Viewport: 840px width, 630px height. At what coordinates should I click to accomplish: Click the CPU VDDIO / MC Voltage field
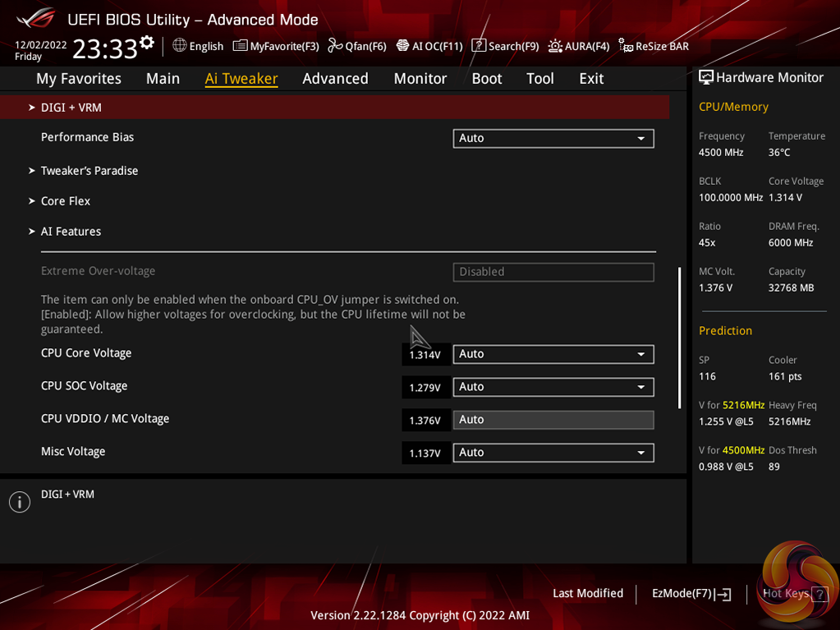point(553,420)
